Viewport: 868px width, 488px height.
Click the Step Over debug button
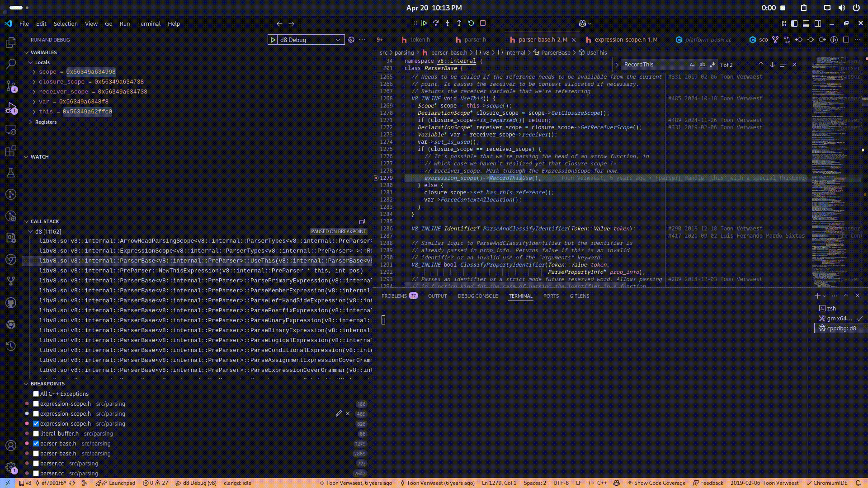pyautogui.click(x=436, y=23)
